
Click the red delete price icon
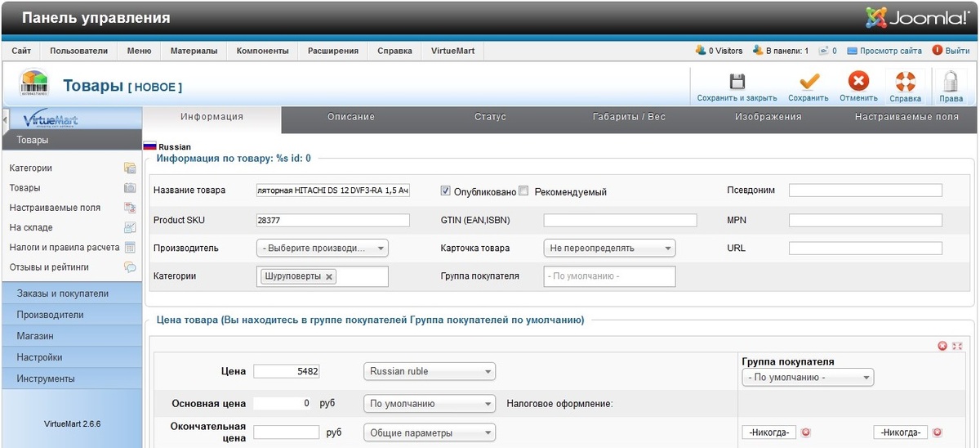tap(942, 346)
